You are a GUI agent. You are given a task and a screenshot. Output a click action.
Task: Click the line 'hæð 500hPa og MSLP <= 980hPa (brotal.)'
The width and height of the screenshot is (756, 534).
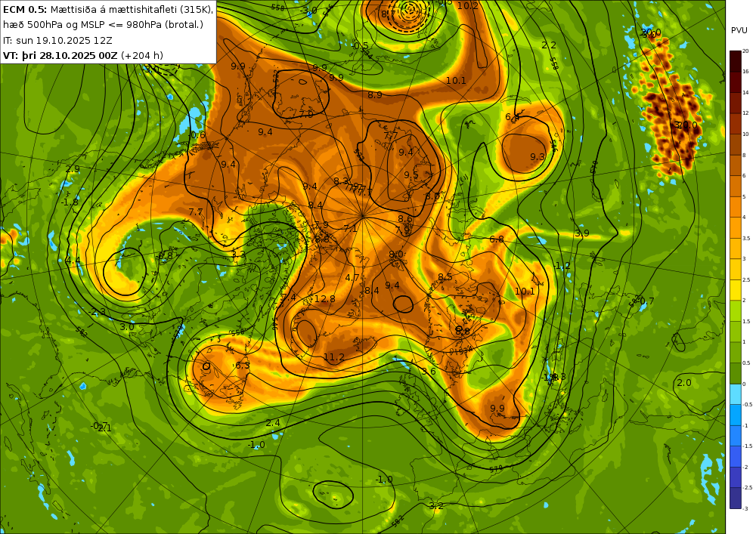[103, 25]
